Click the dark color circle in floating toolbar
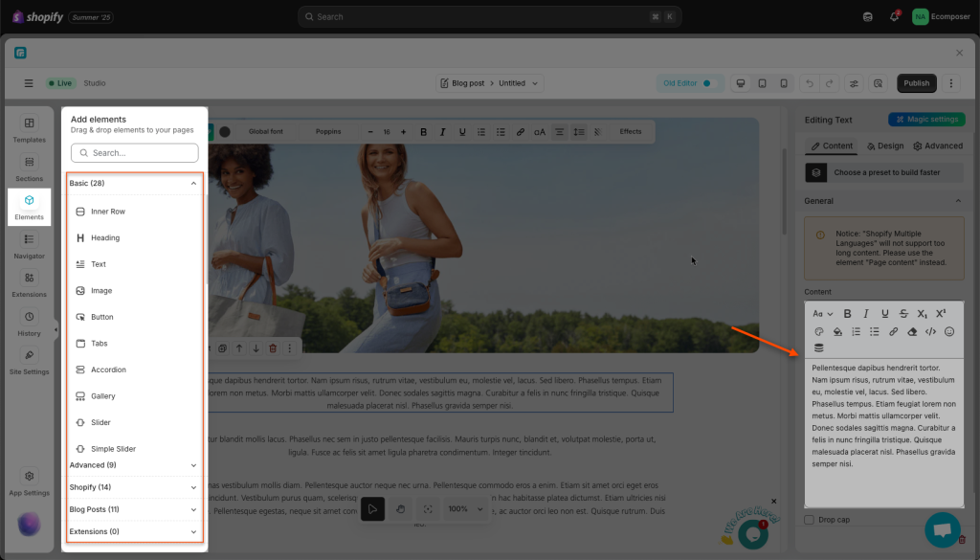The width and height of the screenshot is (980, 560). click(225, 132)
